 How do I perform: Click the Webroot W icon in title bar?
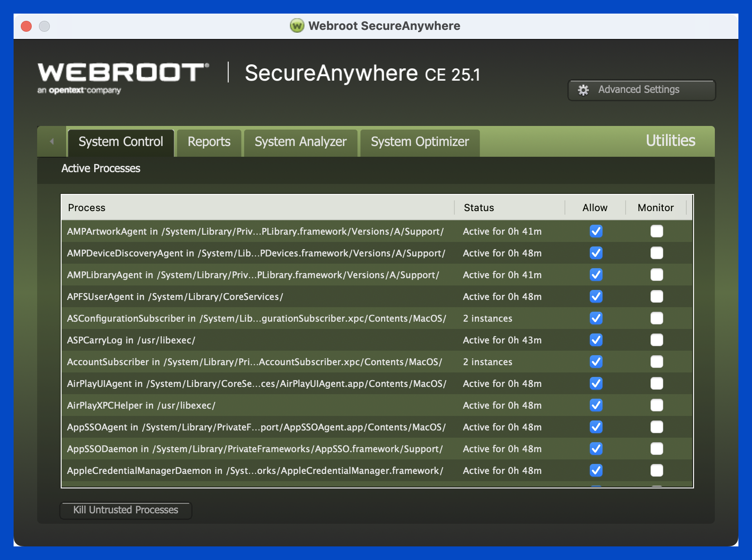297,26
